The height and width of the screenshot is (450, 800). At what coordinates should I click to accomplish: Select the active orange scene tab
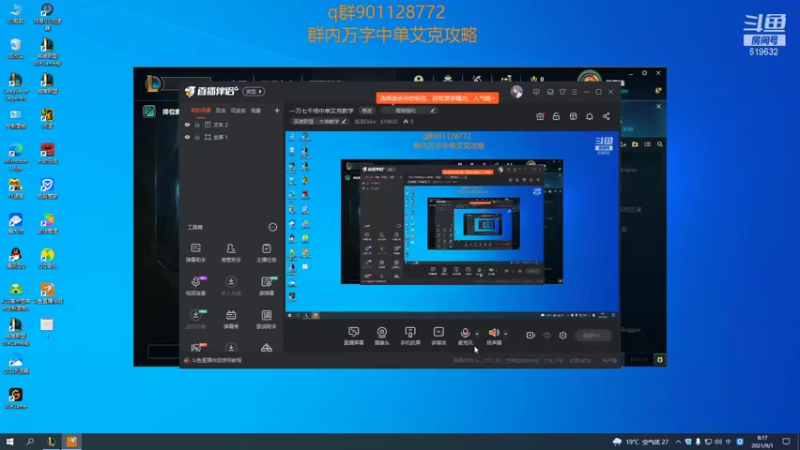[201, 110]
